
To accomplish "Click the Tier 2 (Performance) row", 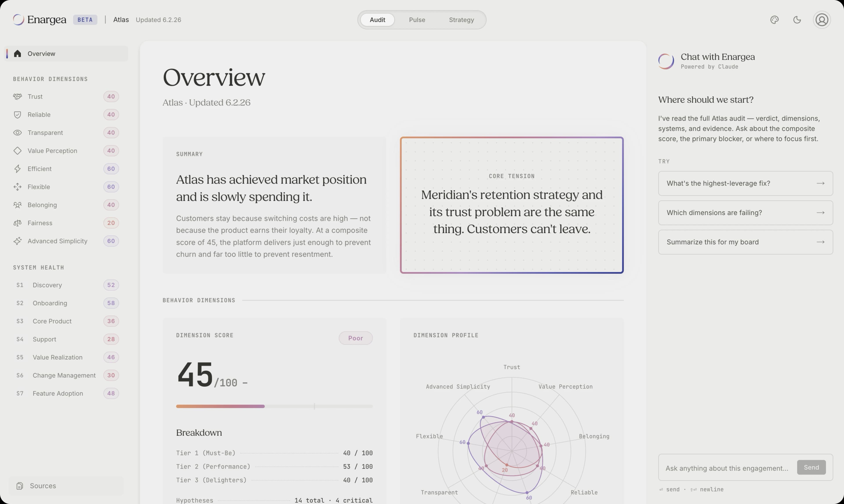I will tap(274, 467).
